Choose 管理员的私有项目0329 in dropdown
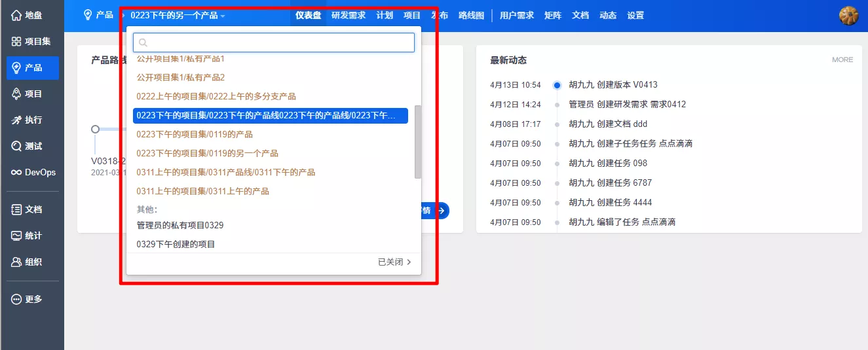 180,226
